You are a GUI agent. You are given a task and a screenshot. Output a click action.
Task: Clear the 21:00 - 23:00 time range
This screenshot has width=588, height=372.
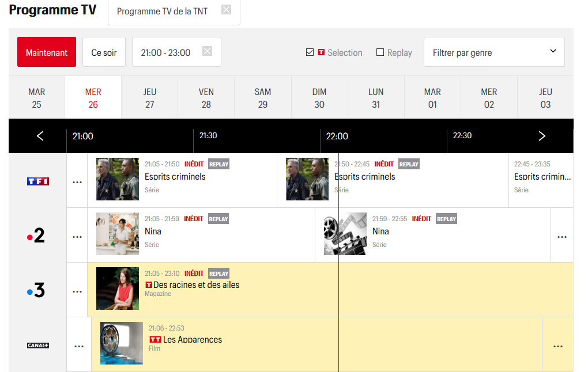(x=207, y=51)
